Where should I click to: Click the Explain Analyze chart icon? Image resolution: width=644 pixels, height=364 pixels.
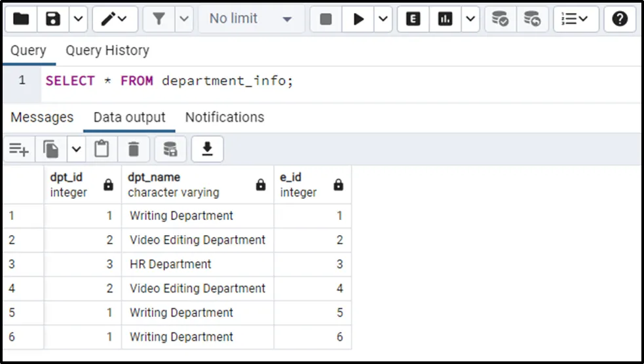[x=445, y=19]
